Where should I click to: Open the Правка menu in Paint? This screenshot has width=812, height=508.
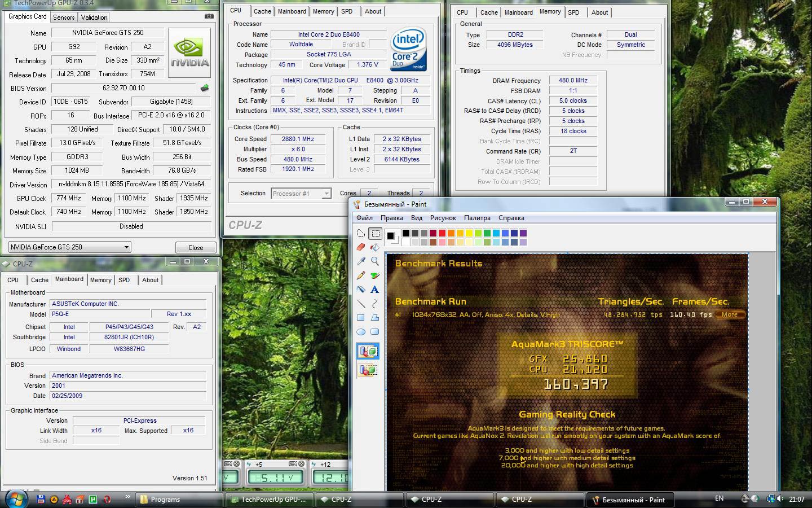391,218
